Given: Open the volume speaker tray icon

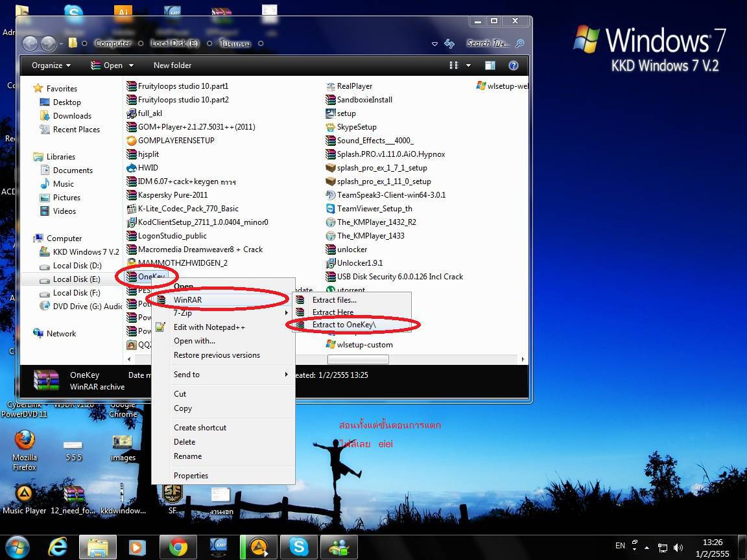Looking at the screenshot, I should (678, 548).
